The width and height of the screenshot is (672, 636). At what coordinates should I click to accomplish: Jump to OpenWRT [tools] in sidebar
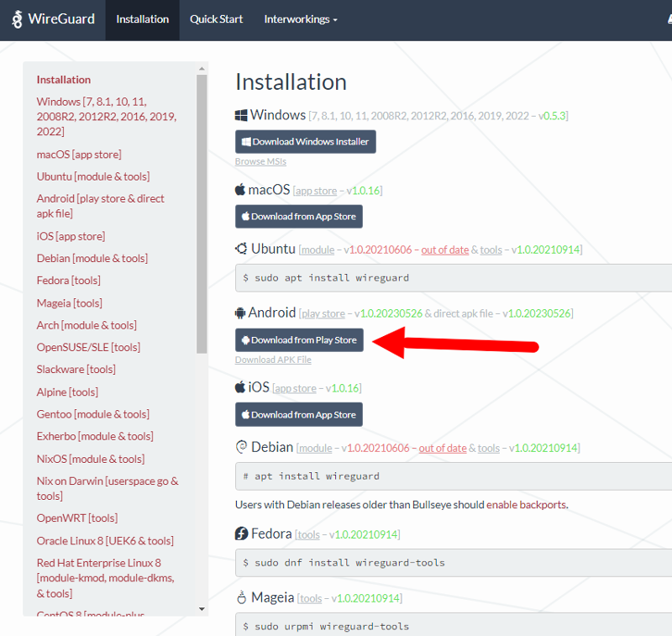point(77,518)
